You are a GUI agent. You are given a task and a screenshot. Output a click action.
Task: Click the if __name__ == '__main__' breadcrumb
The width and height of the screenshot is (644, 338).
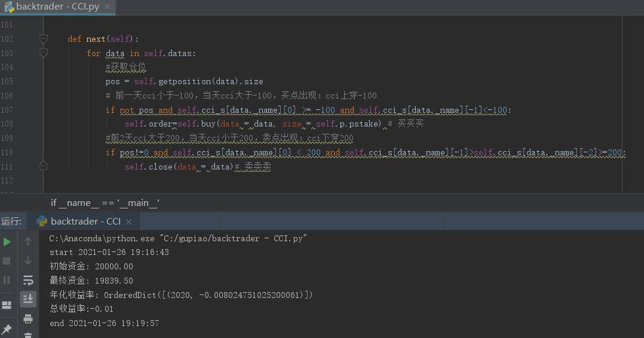tap(105, 203)
